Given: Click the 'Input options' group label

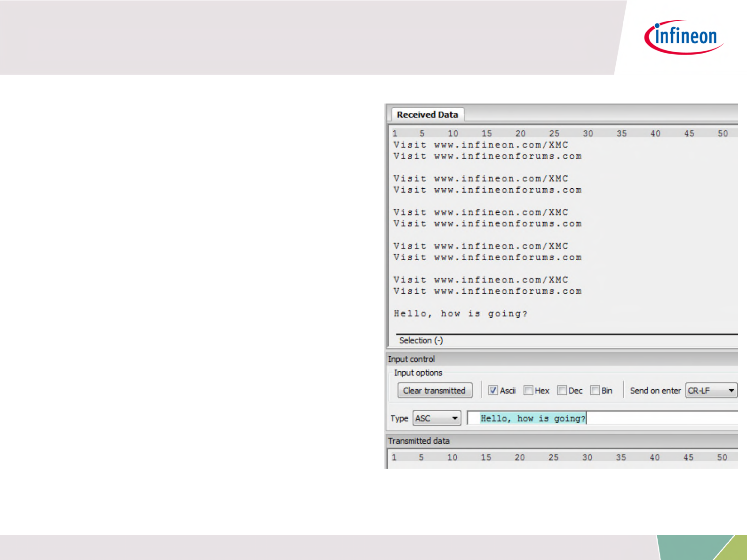Looking at the screenshot, I should (x=418, y=373).
